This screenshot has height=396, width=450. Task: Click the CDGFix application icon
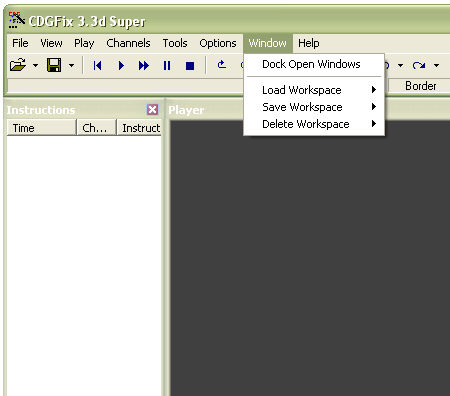point(16,20)
